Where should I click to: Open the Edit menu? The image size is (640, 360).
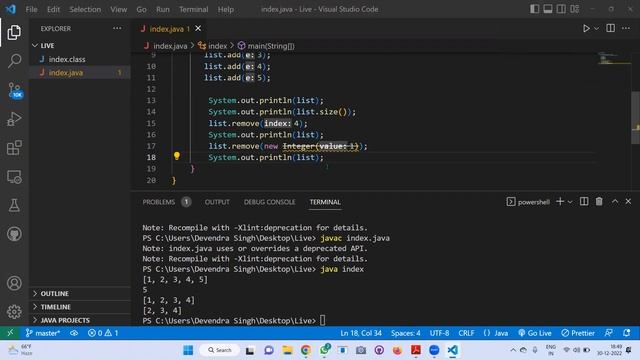pyautogui.click(x=53, y=9)
